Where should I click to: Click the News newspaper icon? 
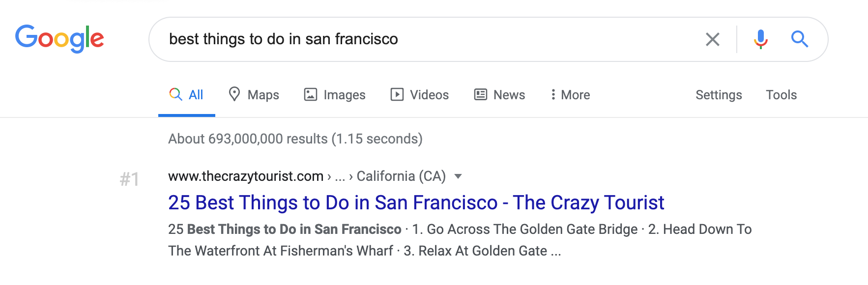pos(480,94)
